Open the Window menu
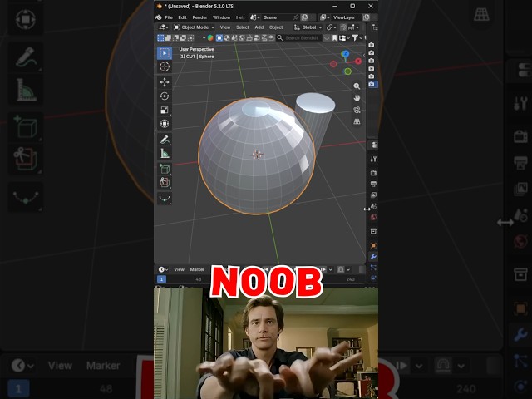This screenshot has width=532, height=399. (222, 17)
